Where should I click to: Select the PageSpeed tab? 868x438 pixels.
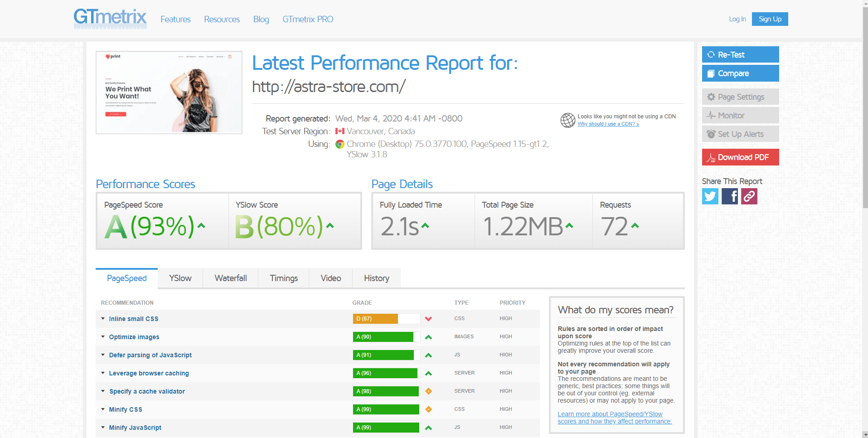[x=126, y=278]
